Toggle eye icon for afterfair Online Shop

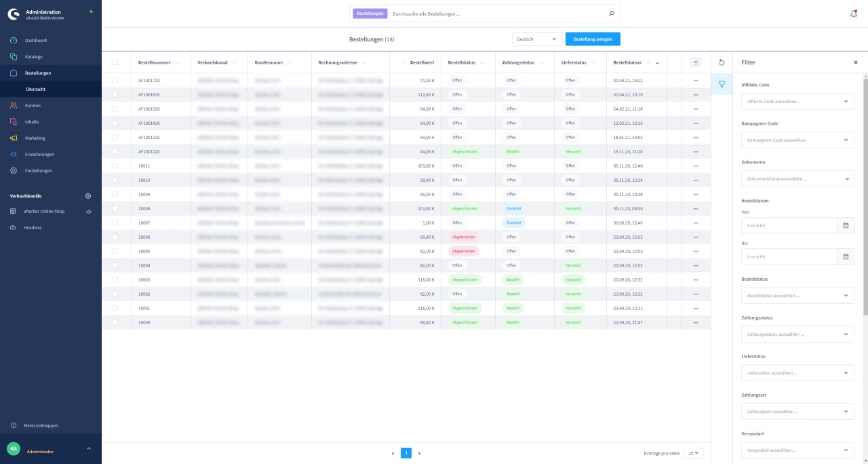[x=88, y=212]
